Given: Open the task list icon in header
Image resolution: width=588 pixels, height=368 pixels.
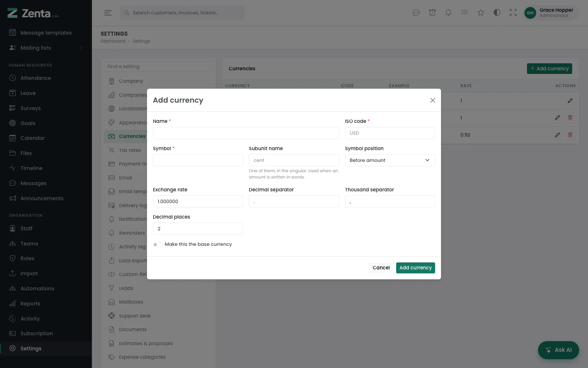Looking at the screenshot, I should [x=465, y=13].
